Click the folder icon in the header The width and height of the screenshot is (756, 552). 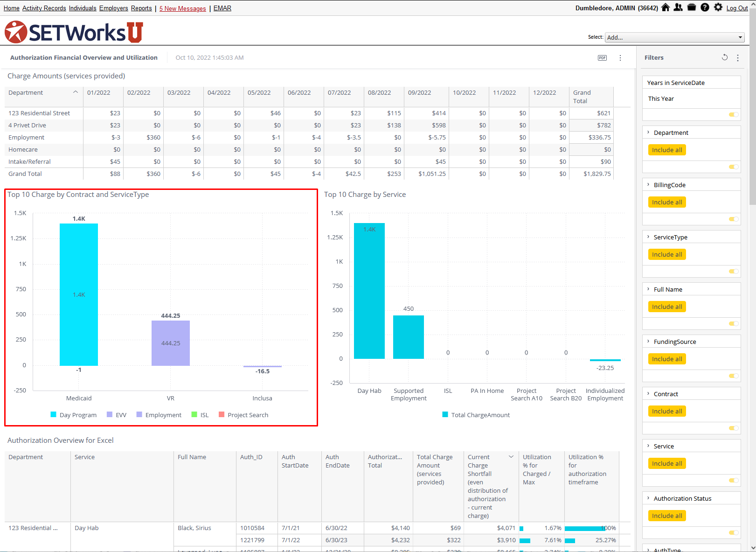coord(692,7)
